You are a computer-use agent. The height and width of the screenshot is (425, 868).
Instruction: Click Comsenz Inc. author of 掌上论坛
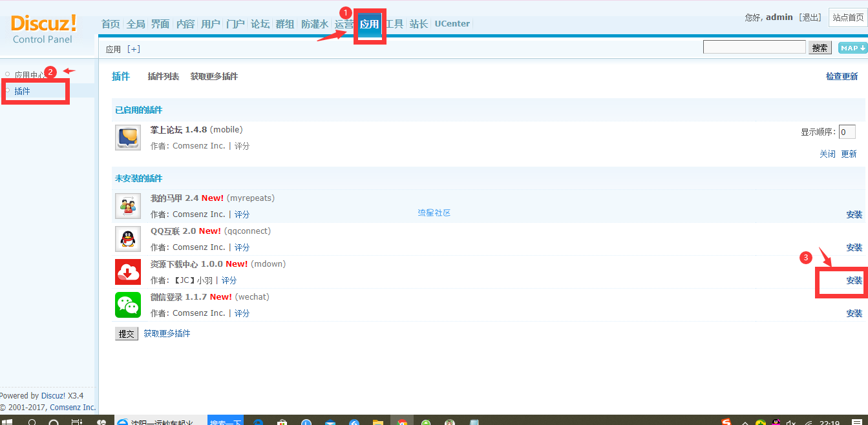click(199, 146)
